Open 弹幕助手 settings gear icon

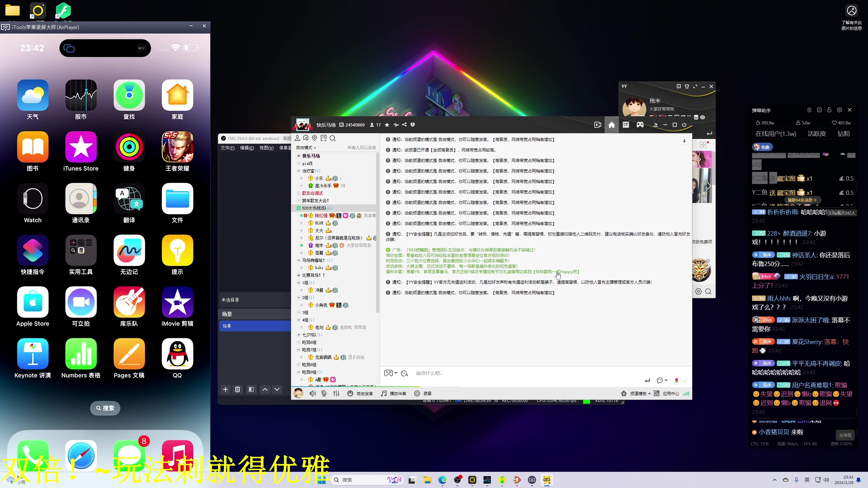[840, 110]
